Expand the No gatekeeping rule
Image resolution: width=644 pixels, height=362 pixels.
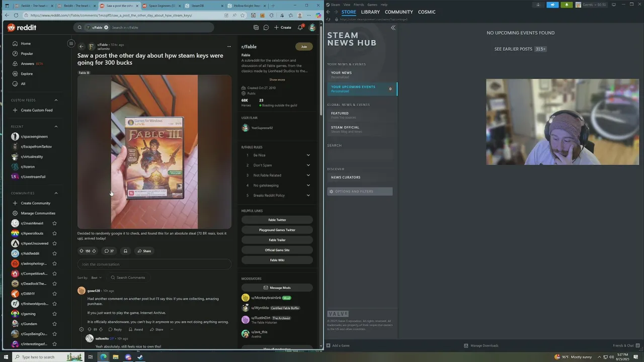[x=308, y=186]
